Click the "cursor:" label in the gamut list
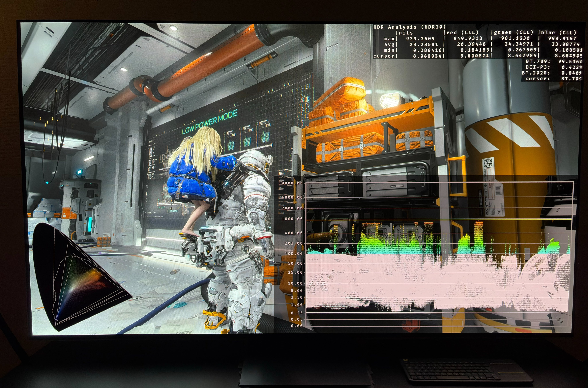 [x=538, y=79]
